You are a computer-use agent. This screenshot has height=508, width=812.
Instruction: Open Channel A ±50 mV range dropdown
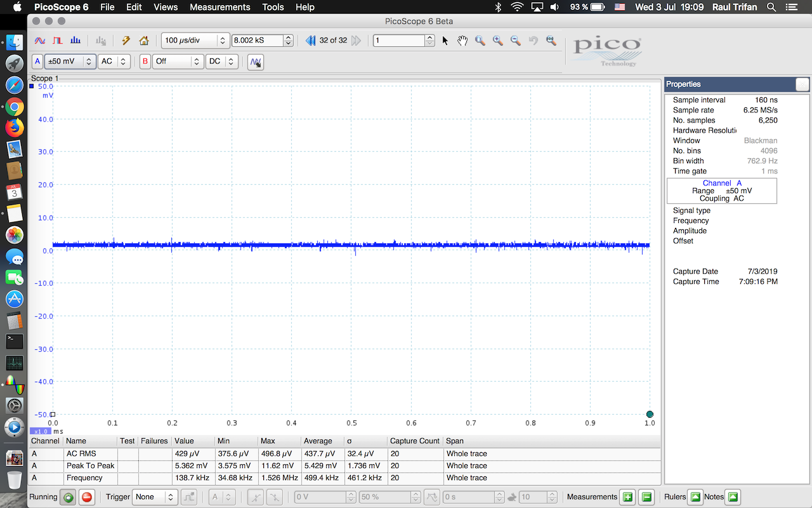click(70, 62)
